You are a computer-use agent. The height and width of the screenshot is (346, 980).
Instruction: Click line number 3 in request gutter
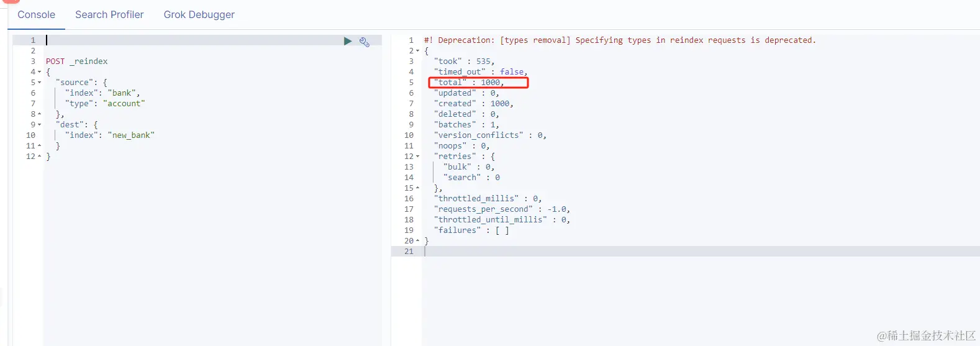[x=34, y=61]
